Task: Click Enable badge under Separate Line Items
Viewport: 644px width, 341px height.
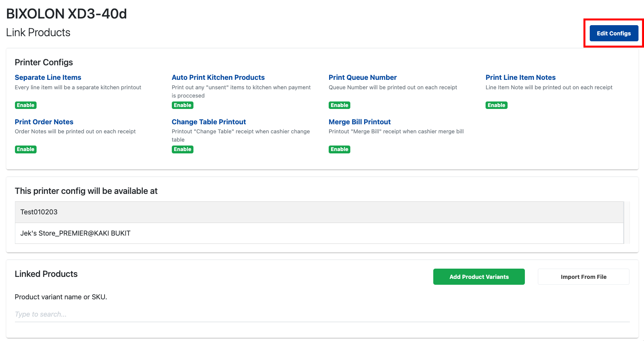Action: 26,105
